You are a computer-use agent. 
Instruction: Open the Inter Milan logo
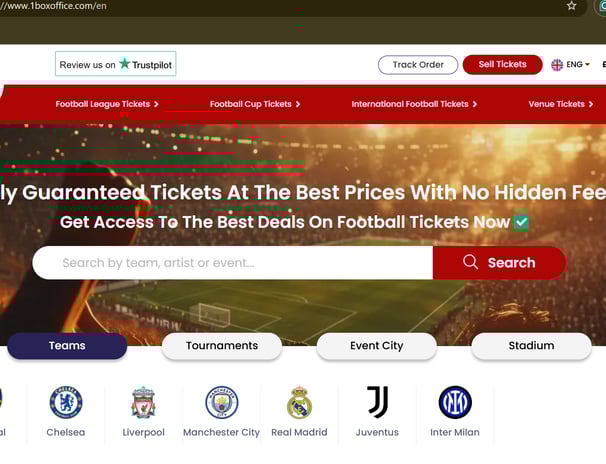pos(455,402)
